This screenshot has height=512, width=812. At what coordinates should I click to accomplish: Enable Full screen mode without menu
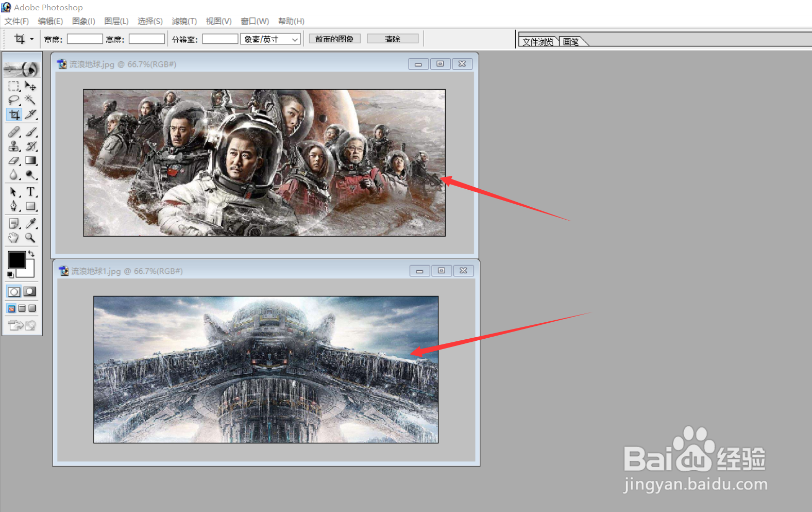[x=32, y=308]
